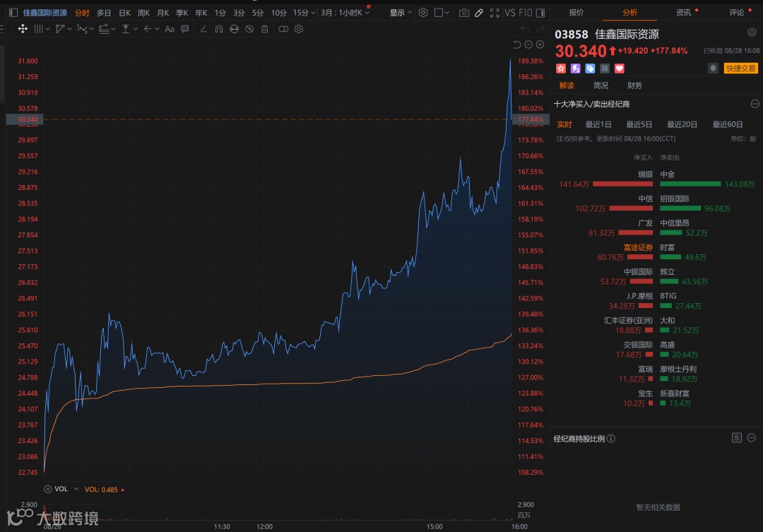This screenshot has width=763, height=532.
Task: Open the vertical lines tool dropdown
Action: pos(42,29)
